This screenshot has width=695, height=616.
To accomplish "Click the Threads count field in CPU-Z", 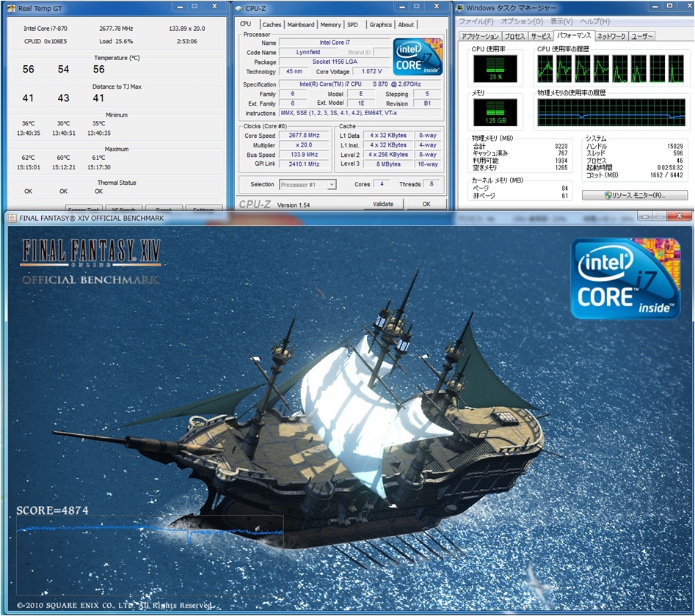I will (x=432, y=184).
